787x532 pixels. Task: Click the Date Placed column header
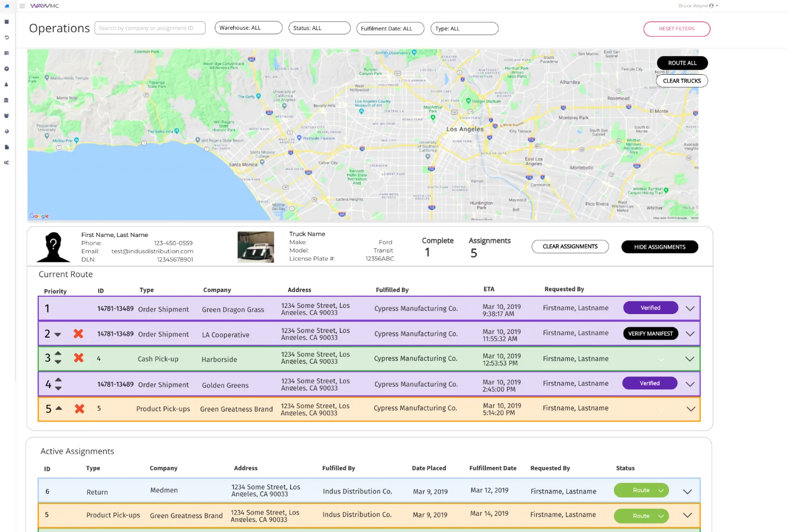tap(429, 468)
